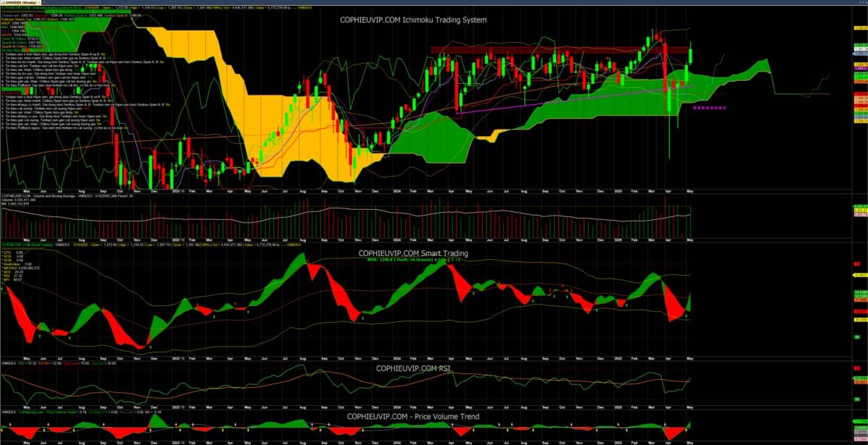
Task: Click the Bollinger Bands Top value line
Action: pyautogui.click(x=38, y=20)
